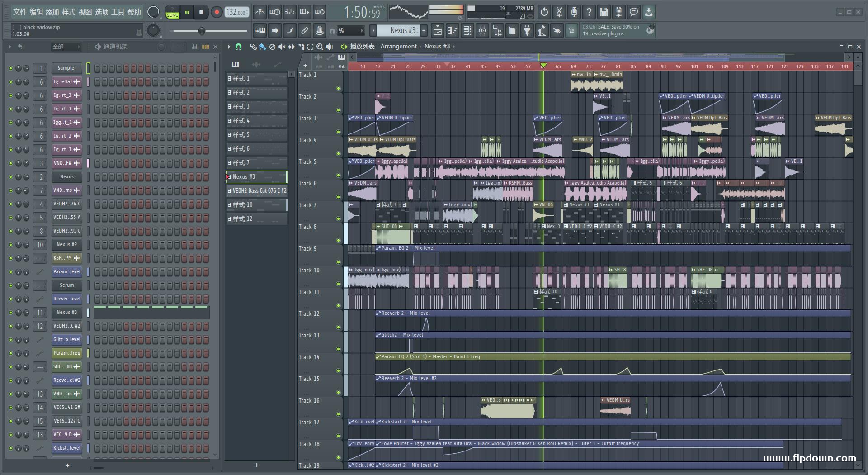Save project with the floppy icon
Screen dimensions: 868x475
[x=604, y=12]
